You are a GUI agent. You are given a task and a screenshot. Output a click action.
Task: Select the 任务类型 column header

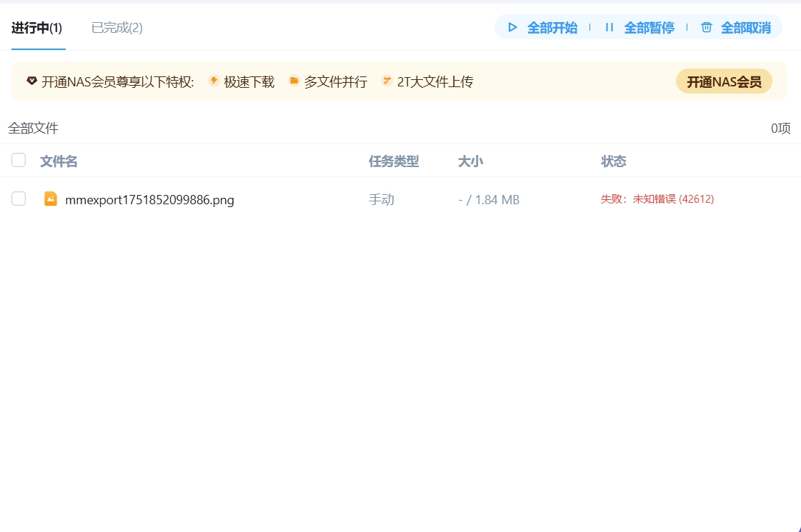tap(392, 161)
